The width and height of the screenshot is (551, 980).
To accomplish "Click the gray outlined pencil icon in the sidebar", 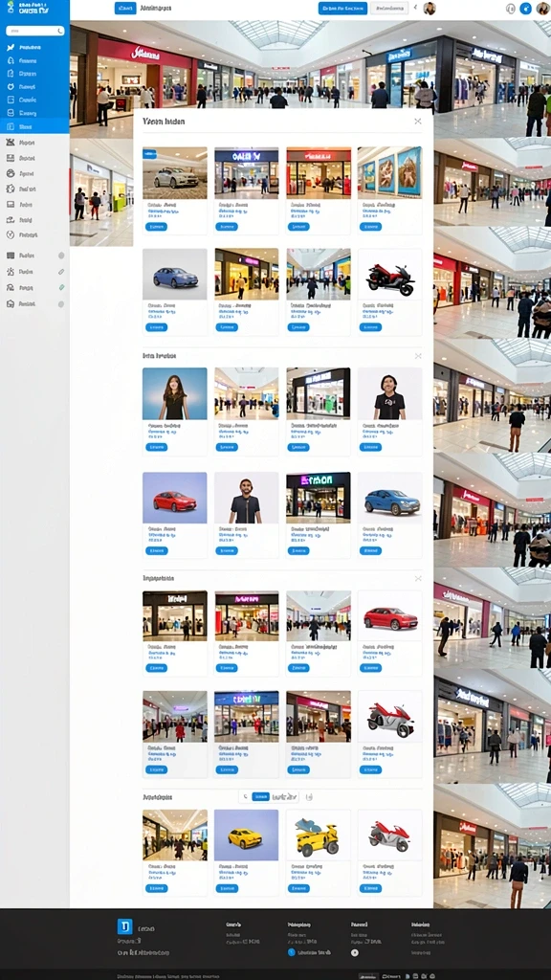I will pos(61,272).
